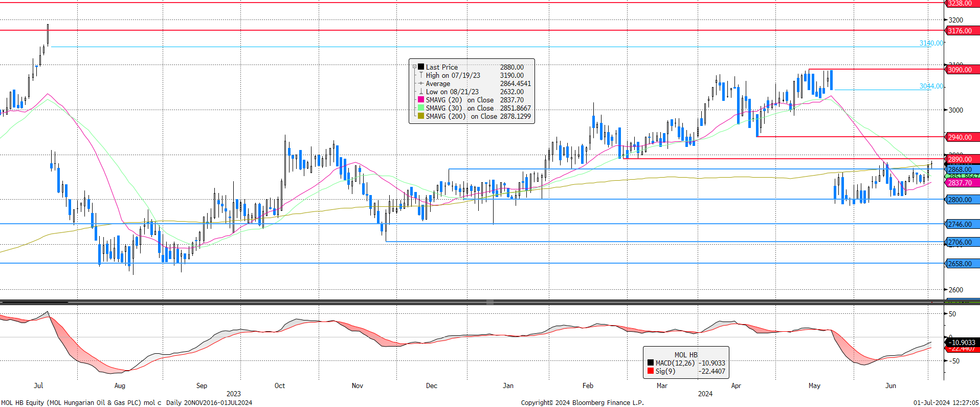Click the 'Nov' month axis label
This screenshot has width=980, height=407.
[x=358, y=385]
